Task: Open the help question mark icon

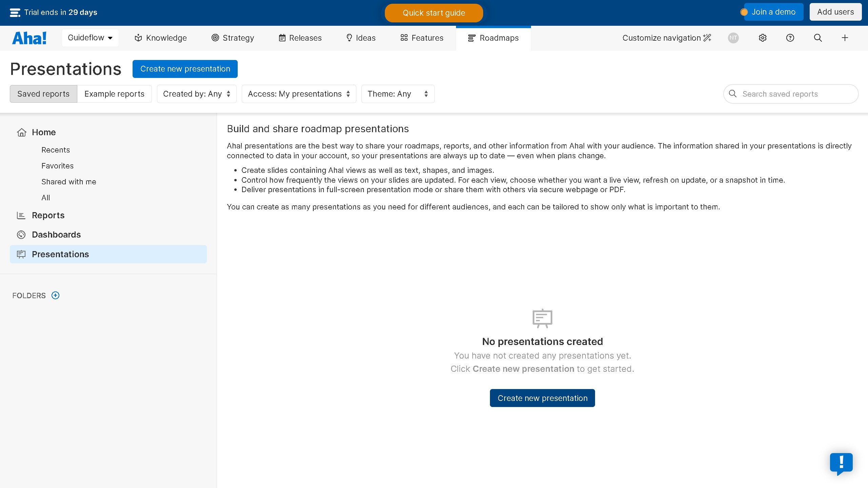Action: pyautogui.click(x=790, y=38)
